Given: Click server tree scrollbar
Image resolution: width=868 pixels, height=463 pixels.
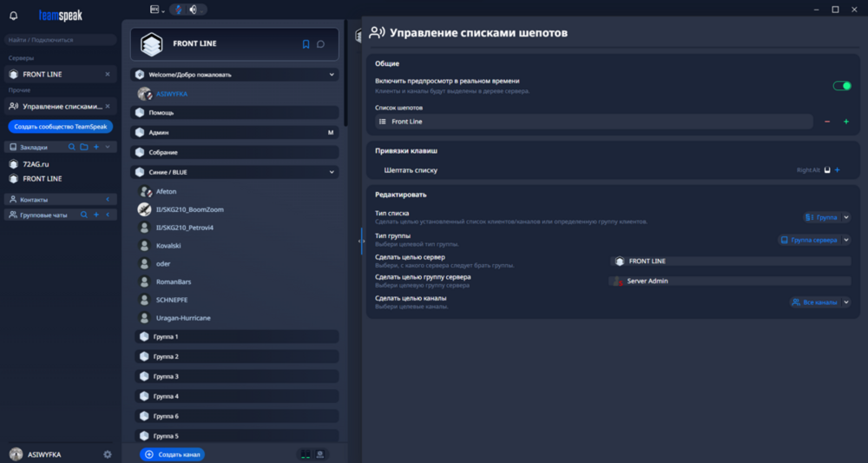Looking at the screenshot, I should click(x=346, y=74).
